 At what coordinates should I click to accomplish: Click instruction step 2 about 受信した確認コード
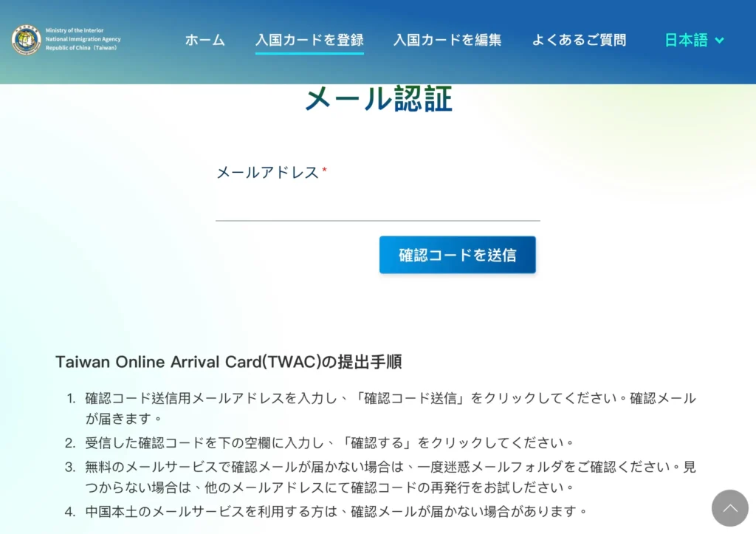click(x=330, y=442)
